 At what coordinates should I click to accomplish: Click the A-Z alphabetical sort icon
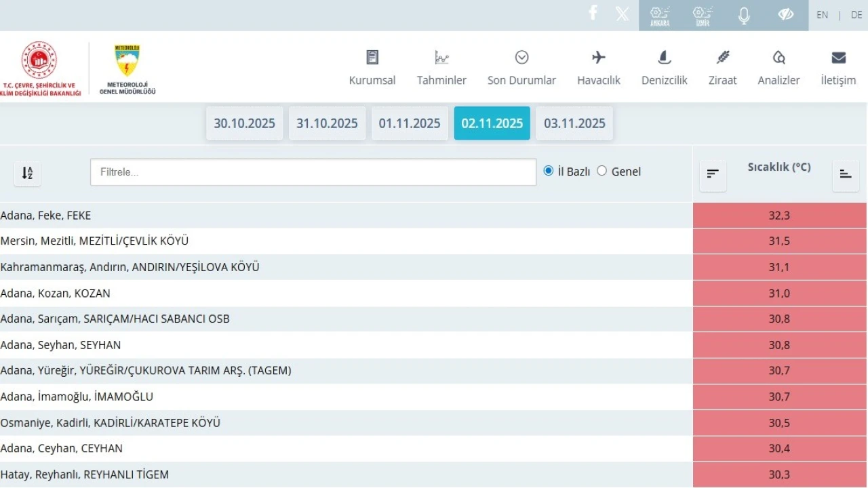pyautogui.click(x=27, y=174)
